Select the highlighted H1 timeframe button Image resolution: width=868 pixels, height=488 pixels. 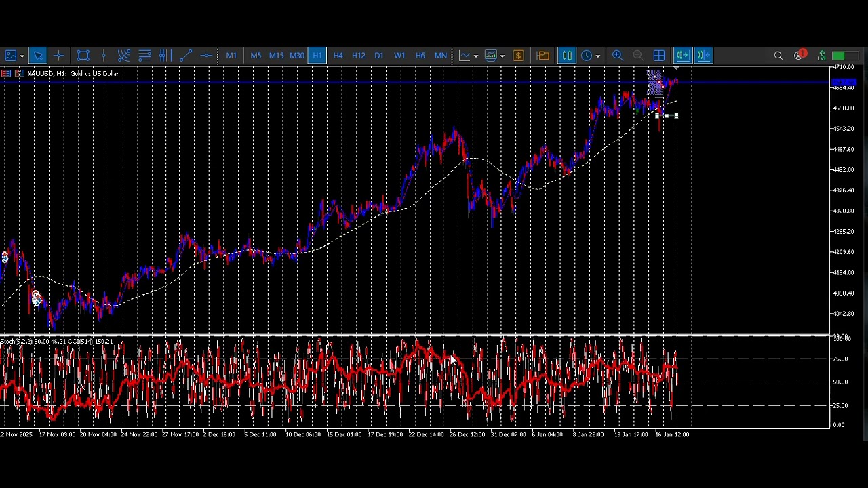pyautogui.click(x=317, y=56)
